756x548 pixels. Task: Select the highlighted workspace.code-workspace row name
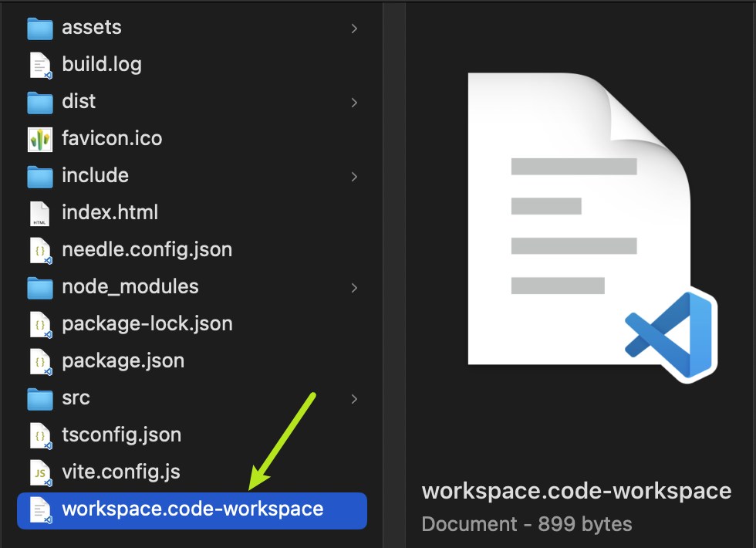(192, 509)
